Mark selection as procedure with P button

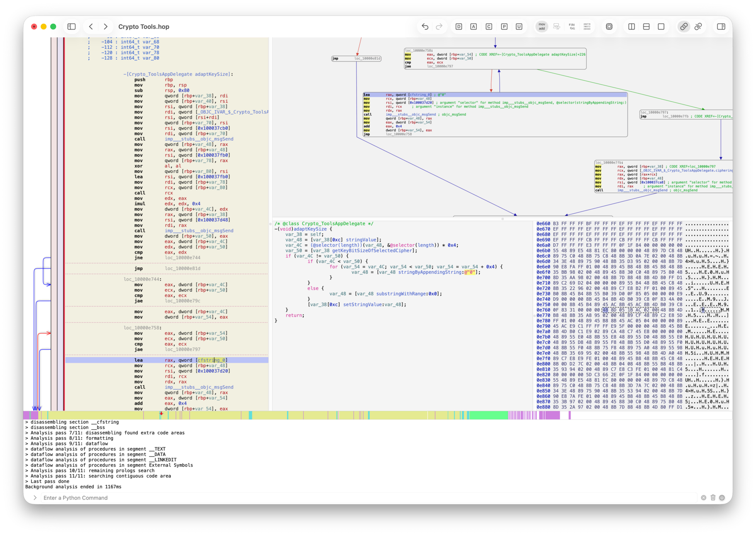[x=504, y=27]
